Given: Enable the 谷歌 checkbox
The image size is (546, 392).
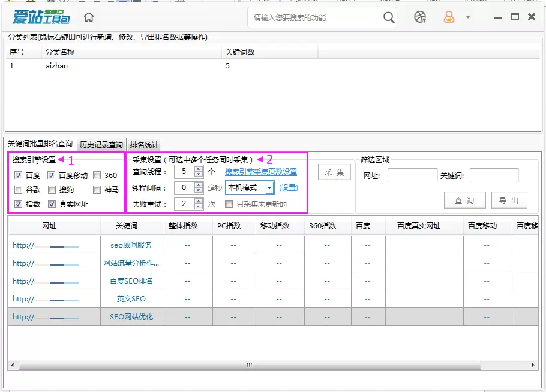Looking at the screenshot, I should coord(19,189).
